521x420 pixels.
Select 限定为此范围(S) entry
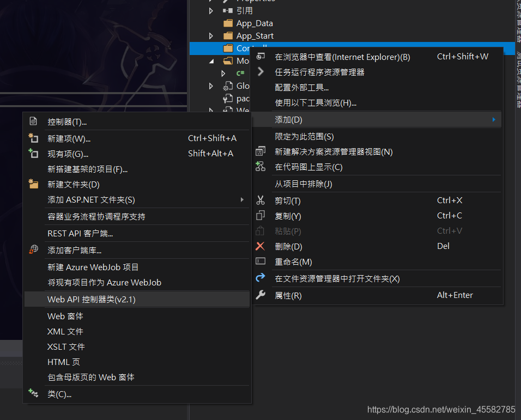tap(377, 136)
